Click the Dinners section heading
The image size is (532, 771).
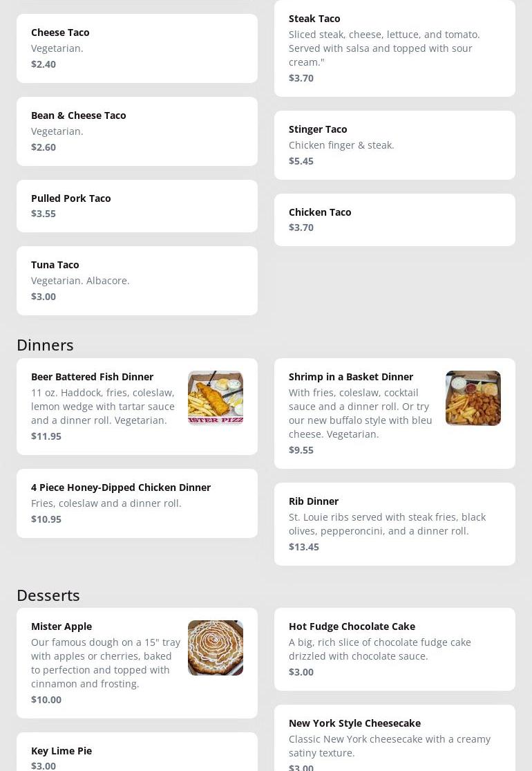coord(45,344)
